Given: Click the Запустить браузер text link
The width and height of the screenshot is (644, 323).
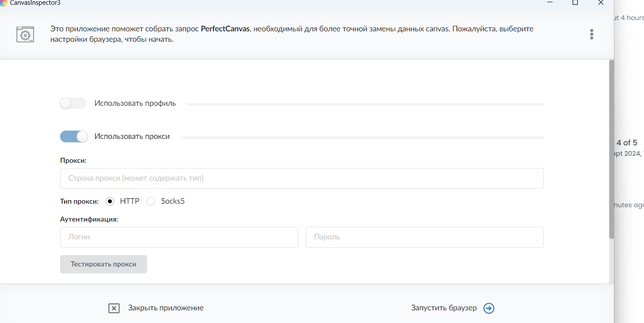Looking at the screenshot, I should [x=444, y=308].
